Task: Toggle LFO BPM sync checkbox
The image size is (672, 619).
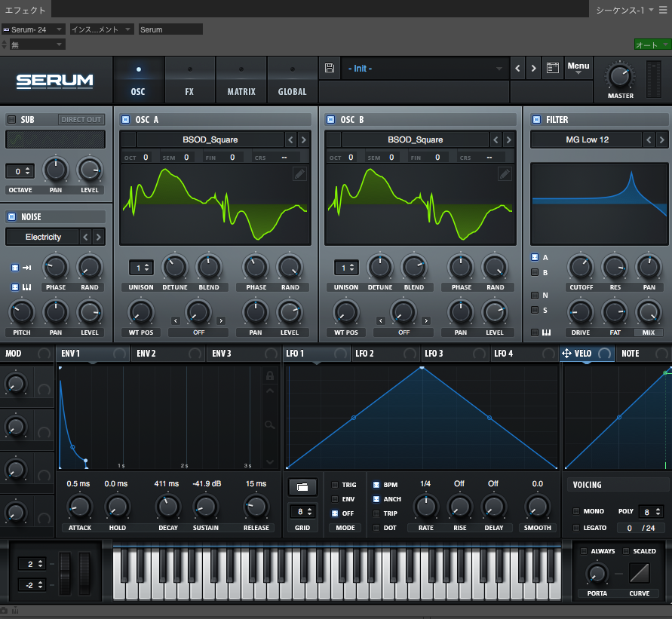Action: tap(376, 485)
